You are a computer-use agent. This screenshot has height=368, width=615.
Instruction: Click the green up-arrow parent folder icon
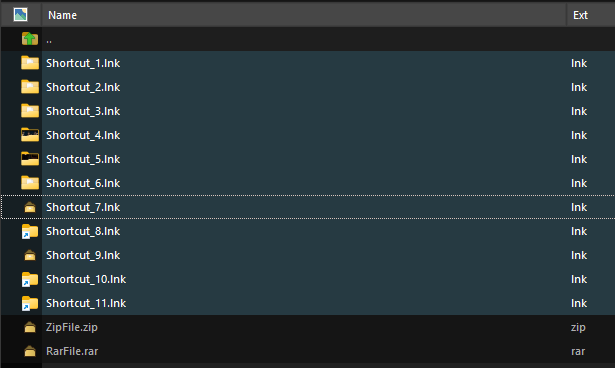click(x=30, y=39)
